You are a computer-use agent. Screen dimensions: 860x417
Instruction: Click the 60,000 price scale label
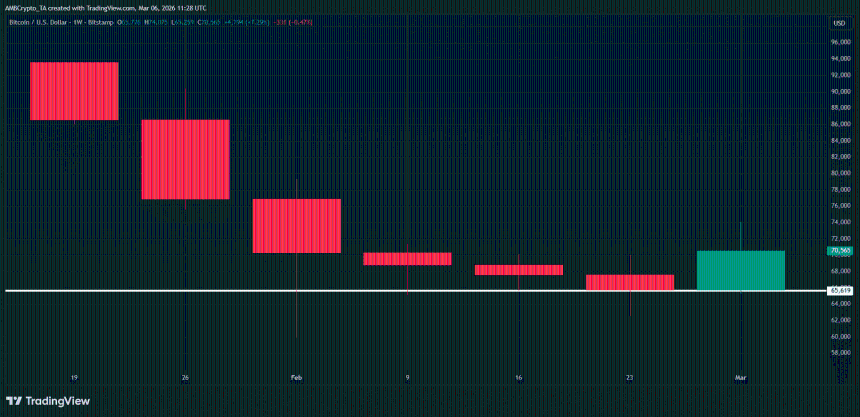point(839,336)
